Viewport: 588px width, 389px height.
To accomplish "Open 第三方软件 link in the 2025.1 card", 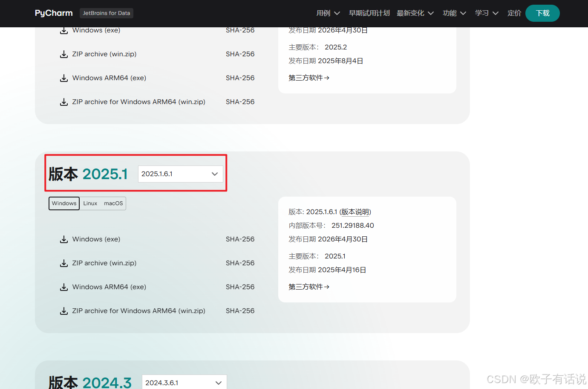I will coord(309,287).
